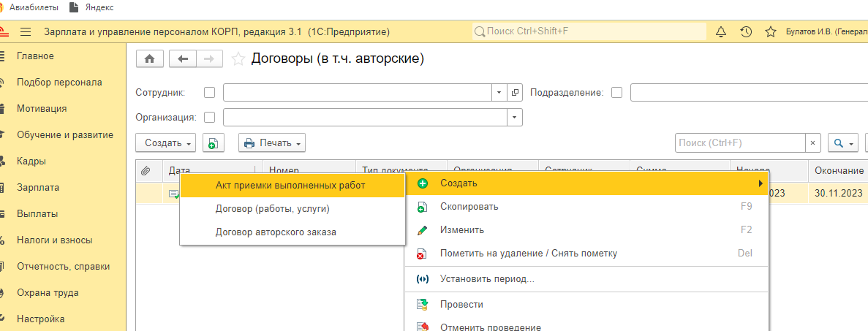Expand the Сотрудник field dropdown arrow
The width and height of the screenshot is (868, 331).
[499, 93]
